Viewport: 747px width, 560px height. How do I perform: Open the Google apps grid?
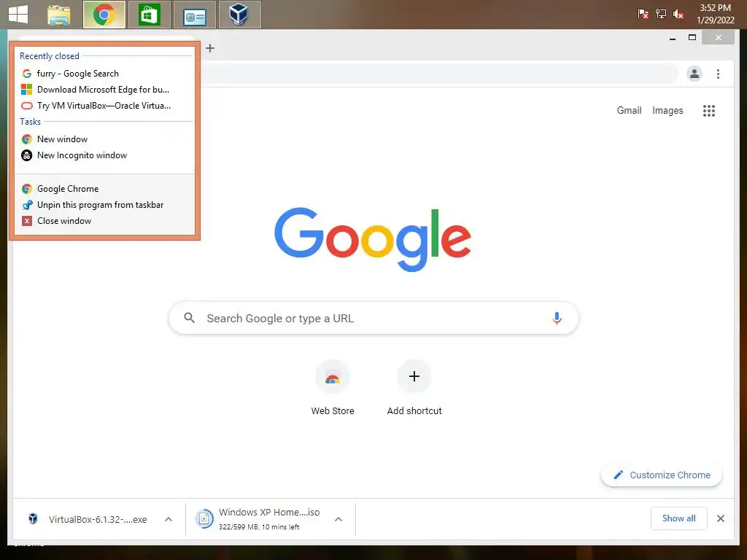tap(709, 111)
